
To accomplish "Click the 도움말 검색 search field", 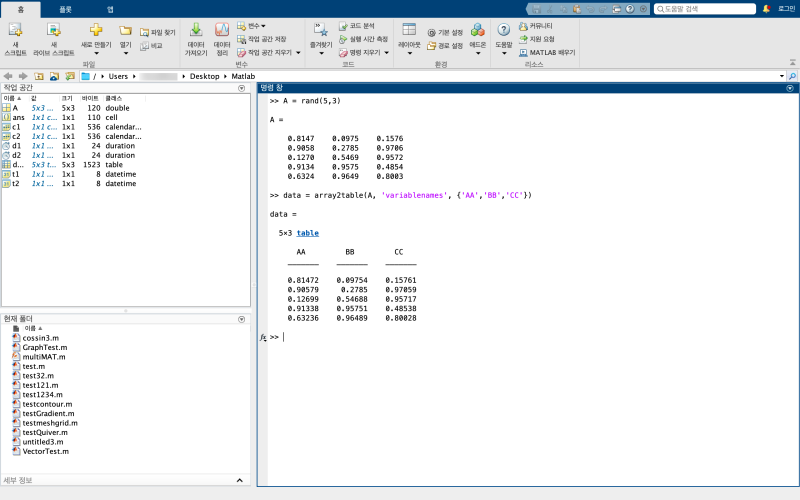I will 705,9.
